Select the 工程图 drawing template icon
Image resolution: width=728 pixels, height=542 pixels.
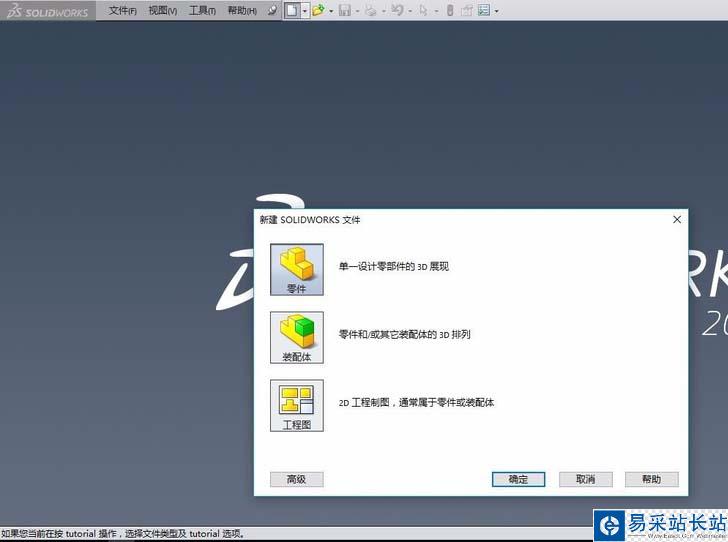coord(297,405)
